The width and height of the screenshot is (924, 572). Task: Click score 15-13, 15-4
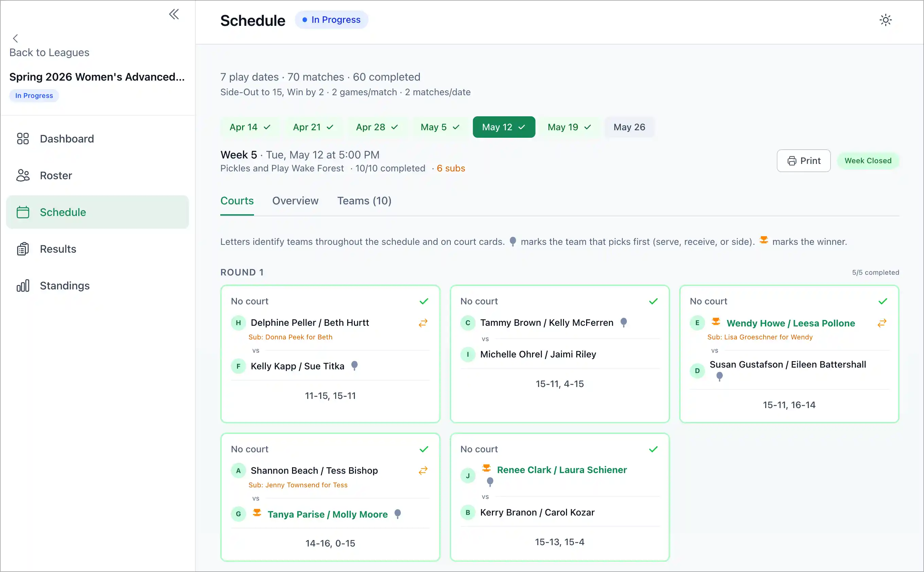pyautogui.click(x=560, y=542)
